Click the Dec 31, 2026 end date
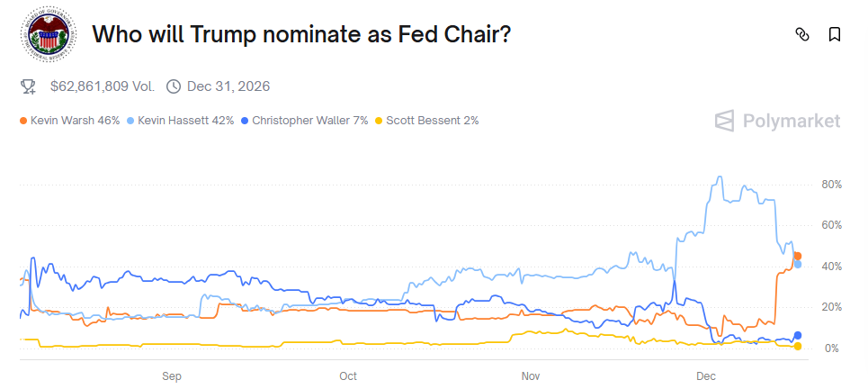The height and width of the screenshot is (389, 868). point(228,86)
